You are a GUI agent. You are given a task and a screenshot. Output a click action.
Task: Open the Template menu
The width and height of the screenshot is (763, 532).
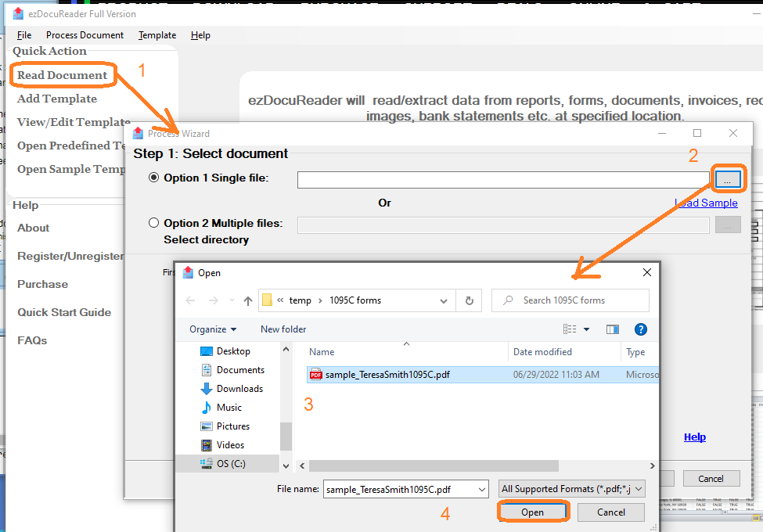pos(157,35)
